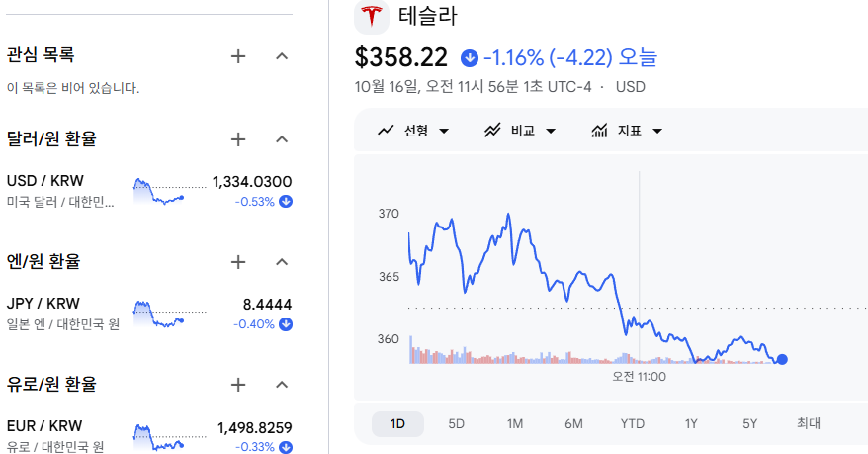
Task: Collapse the 엔/원 환율 section
Action: (x=282, y=262)
